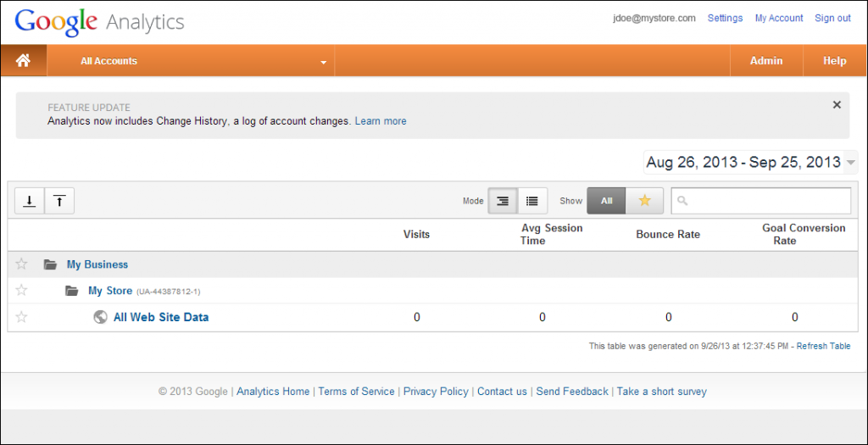Focus the account search field
This screenshot has width=868, height=445.
pyautogui.click(x=761, y=201)
